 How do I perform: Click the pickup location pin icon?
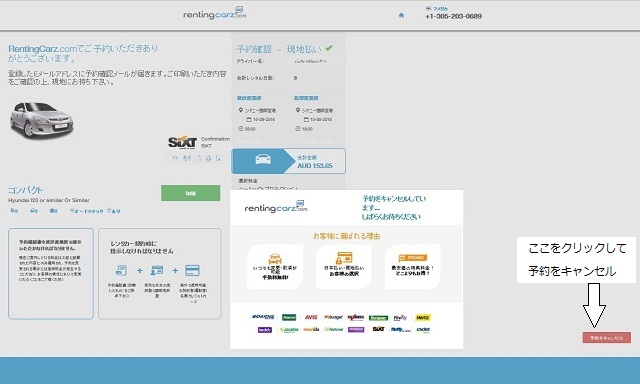coord(241,110)
